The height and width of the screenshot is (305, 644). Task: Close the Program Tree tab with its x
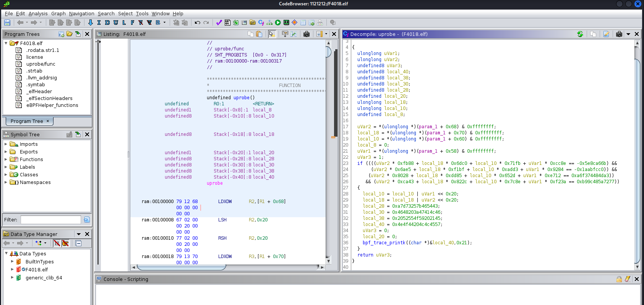click(48, 121)
